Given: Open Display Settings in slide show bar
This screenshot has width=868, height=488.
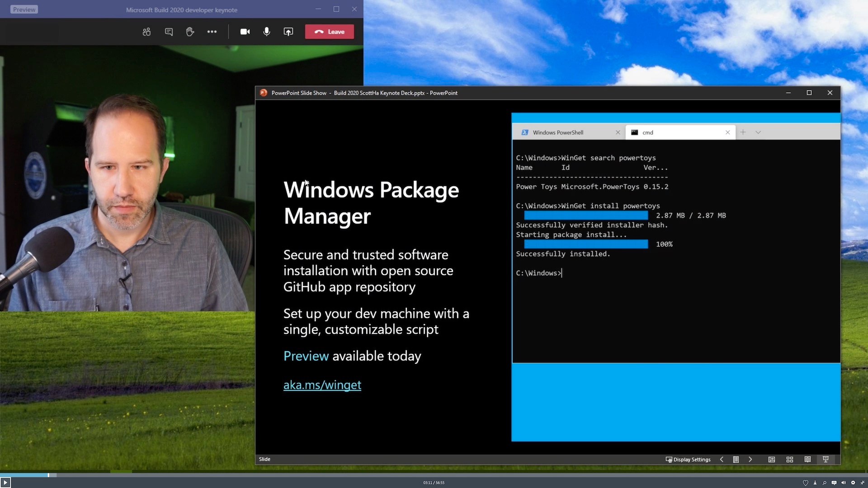Looking at the screenshot, I should [688, 460].
